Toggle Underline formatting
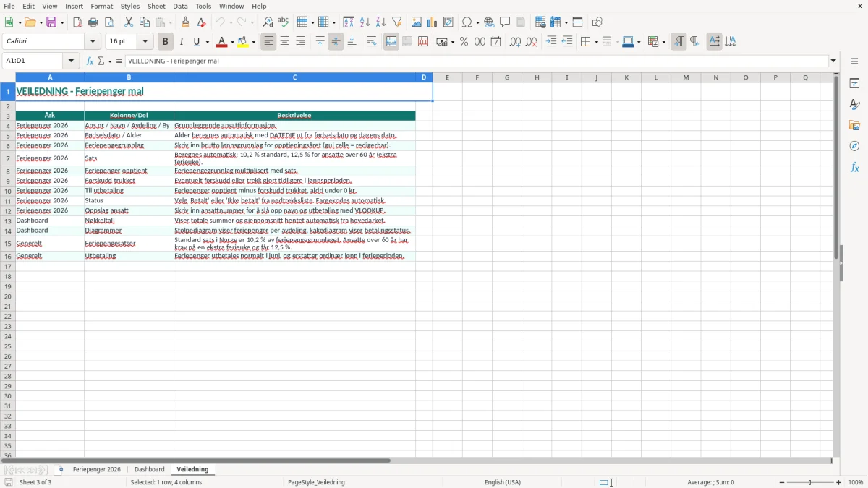This screenshot has width=868, height=488. (x=197, y=42)
